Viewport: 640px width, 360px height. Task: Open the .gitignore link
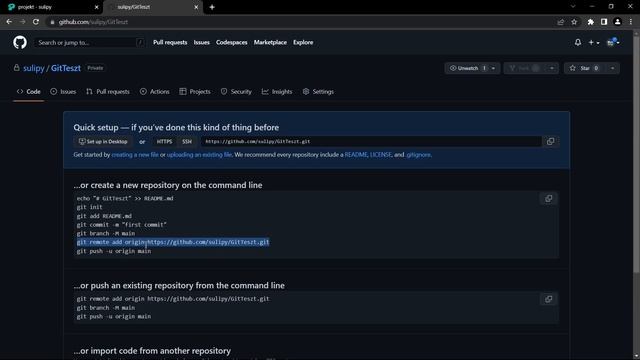pyautogui.click(x=418, y=155)
